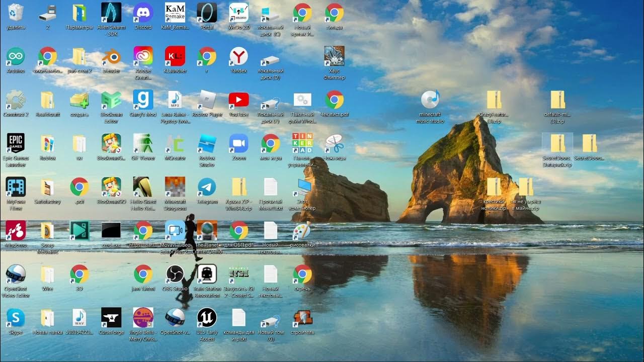Launch the Roblox Studio shortcut
This screenshot has height=362, width=644.
point(206,143)
